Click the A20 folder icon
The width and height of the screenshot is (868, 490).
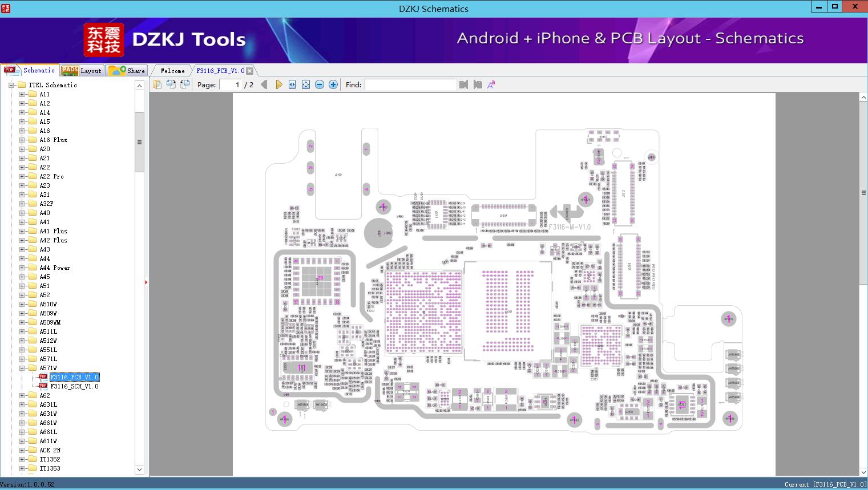click(x=33, y=149)
